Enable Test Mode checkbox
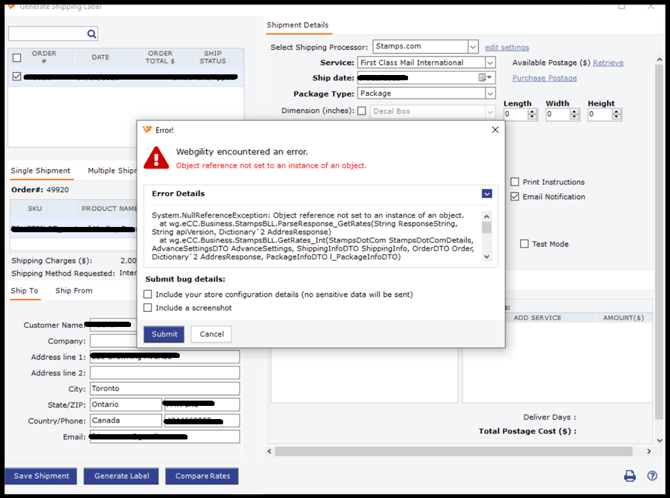This screenshot has width=670, height=498. coord(524,244)
